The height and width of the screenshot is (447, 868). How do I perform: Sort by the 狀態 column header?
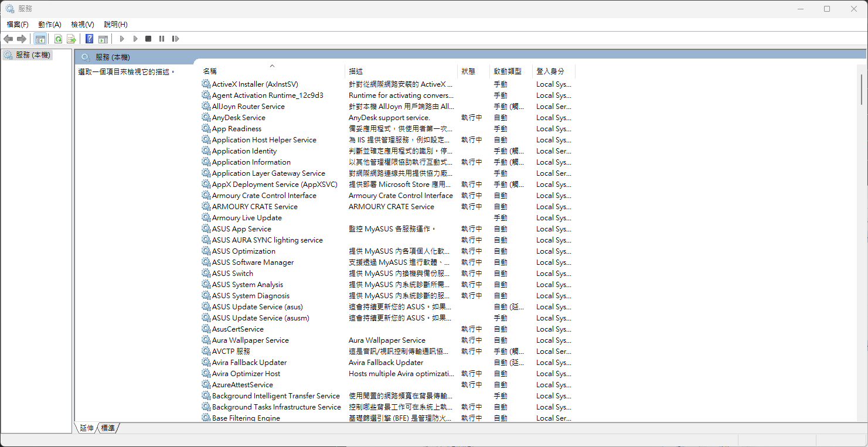(474, 71)
